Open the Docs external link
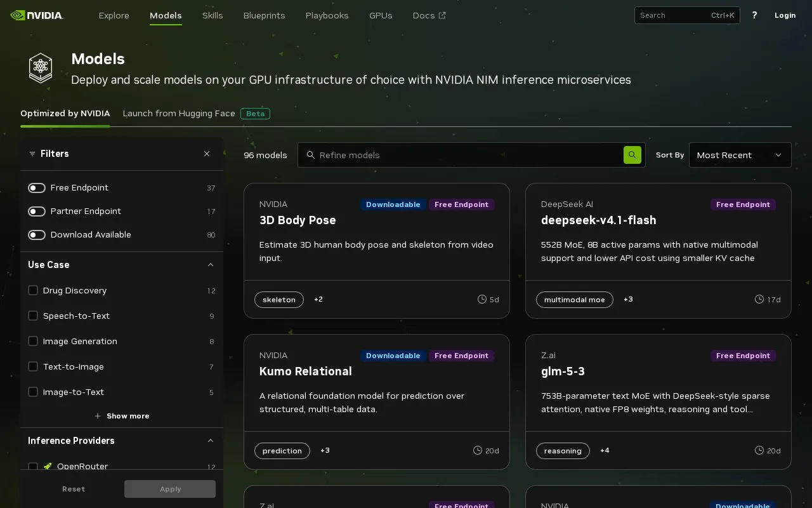 click(429, 15)
